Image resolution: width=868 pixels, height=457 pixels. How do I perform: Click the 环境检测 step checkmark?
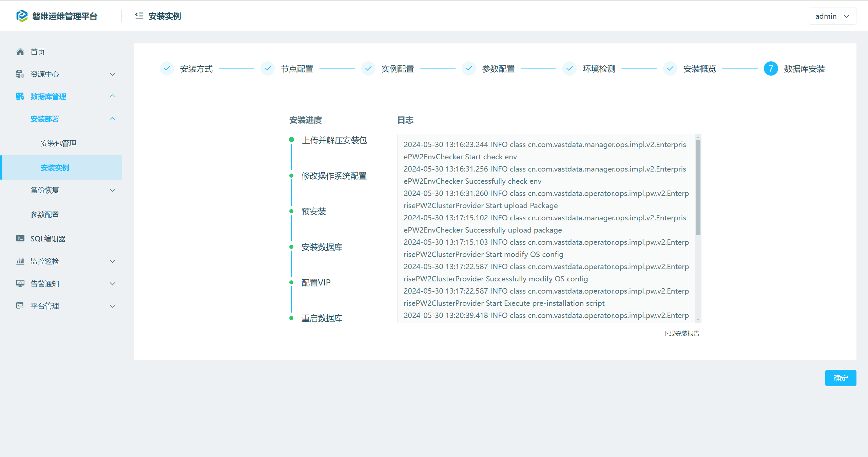(570, 69)
